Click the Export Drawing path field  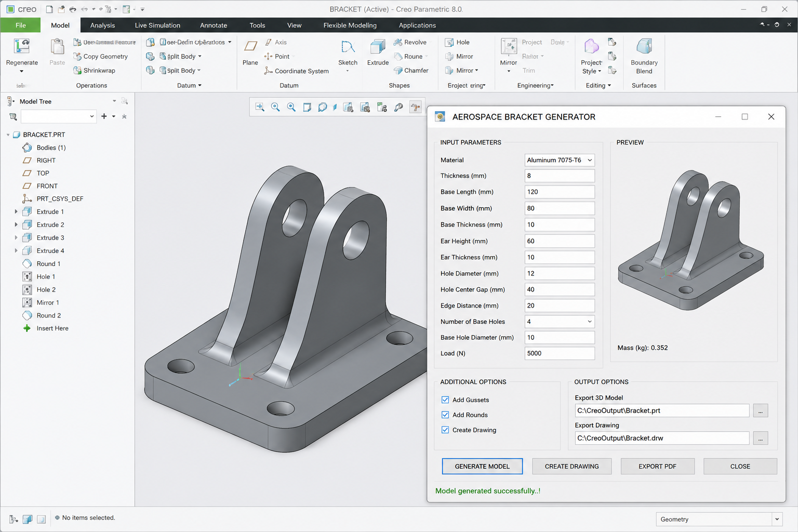point(662,438)
